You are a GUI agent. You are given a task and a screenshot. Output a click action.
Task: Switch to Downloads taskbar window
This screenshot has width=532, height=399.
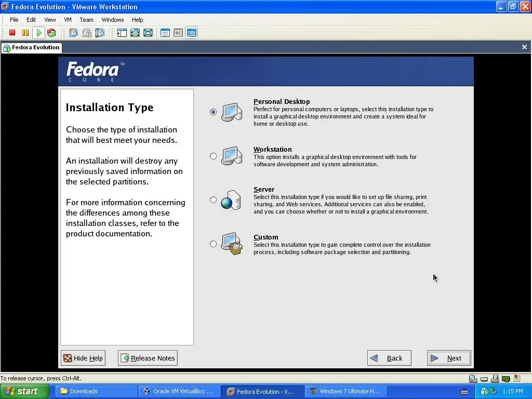(x=96, y=391)
